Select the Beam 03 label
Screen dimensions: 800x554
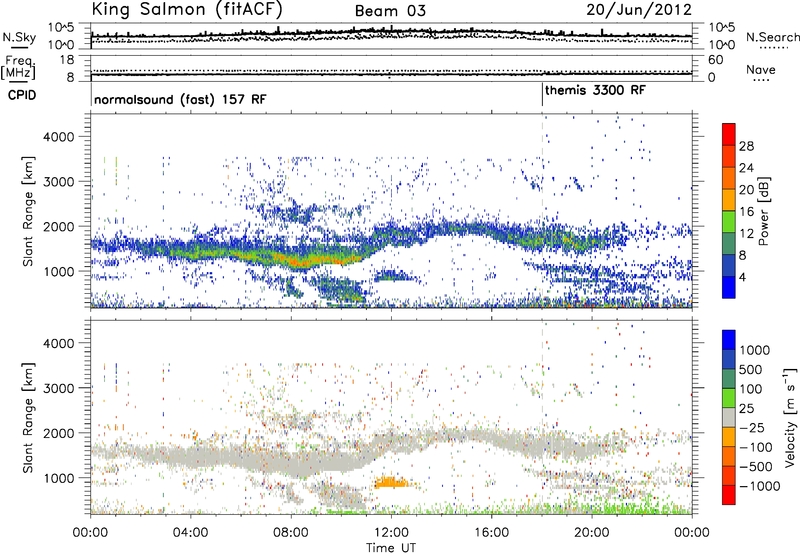click(x=390, y=11)
